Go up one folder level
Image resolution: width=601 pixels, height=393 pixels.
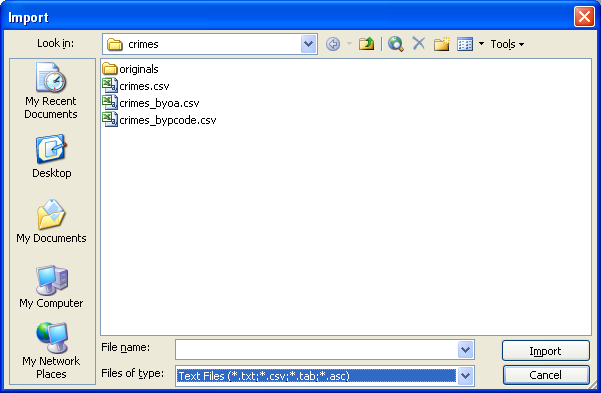(x=366, y=44)
